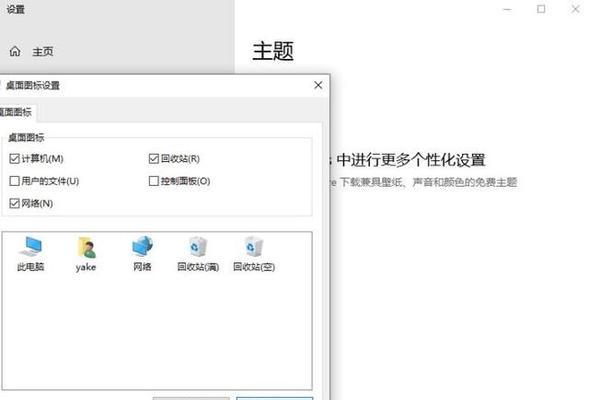The image size is (589, 400).
Task: Close the 设置 window
Action: (575, 9)
